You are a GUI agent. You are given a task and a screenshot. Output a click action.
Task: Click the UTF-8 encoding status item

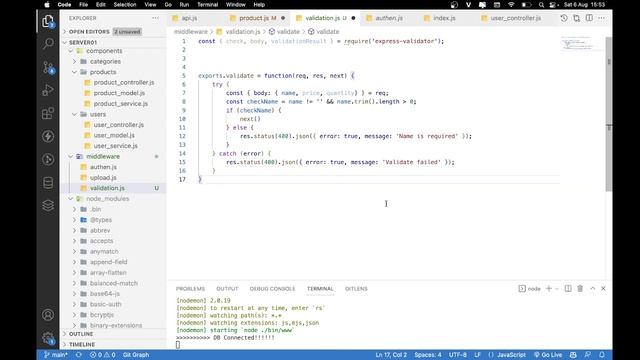click(458, 355)
